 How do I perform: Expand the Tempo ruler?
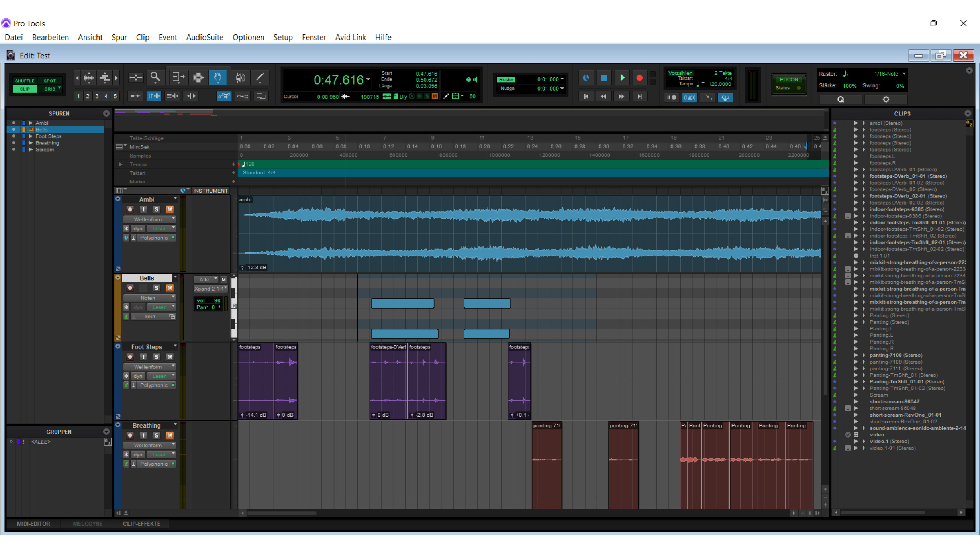[121, 164]
